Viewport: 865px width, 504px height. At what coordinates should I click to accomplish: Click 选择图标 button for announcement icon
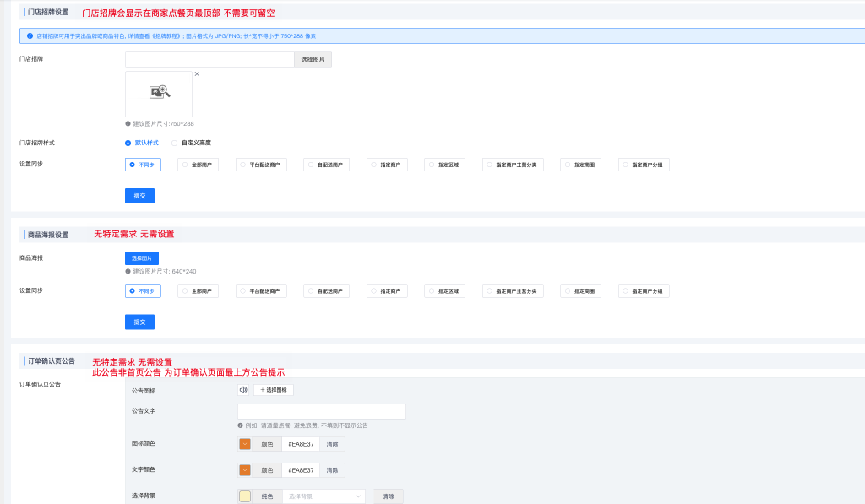point(273,390)
